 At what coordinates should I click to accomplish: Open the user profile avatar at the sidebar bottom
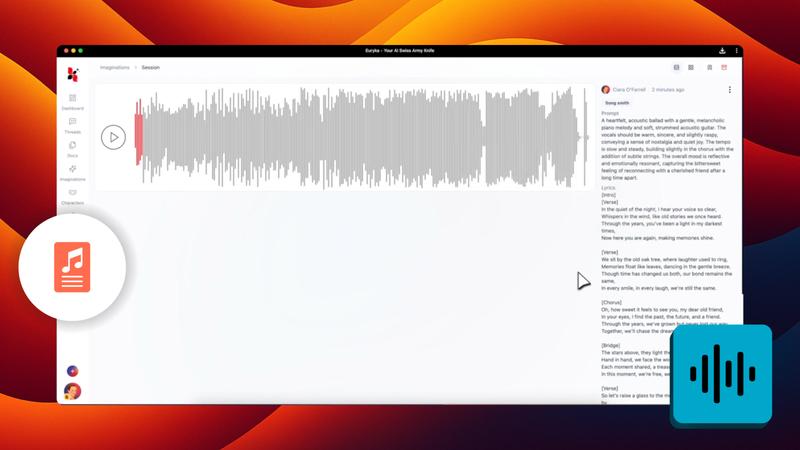pos(72,391)
